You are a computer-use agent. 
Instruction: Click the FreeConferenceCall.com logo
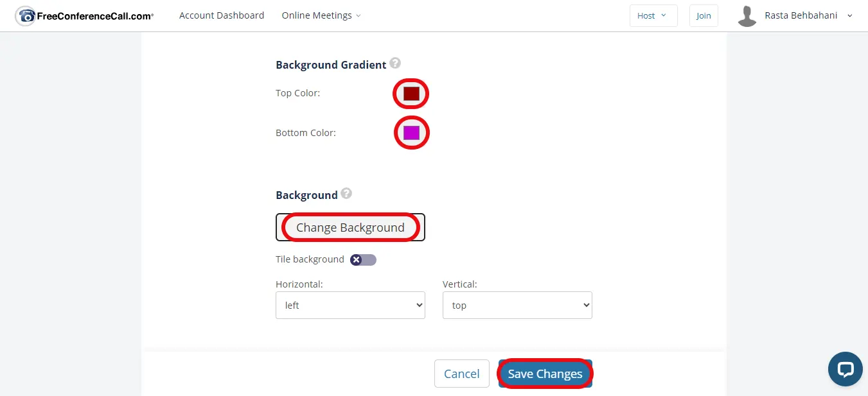[84, 16]
